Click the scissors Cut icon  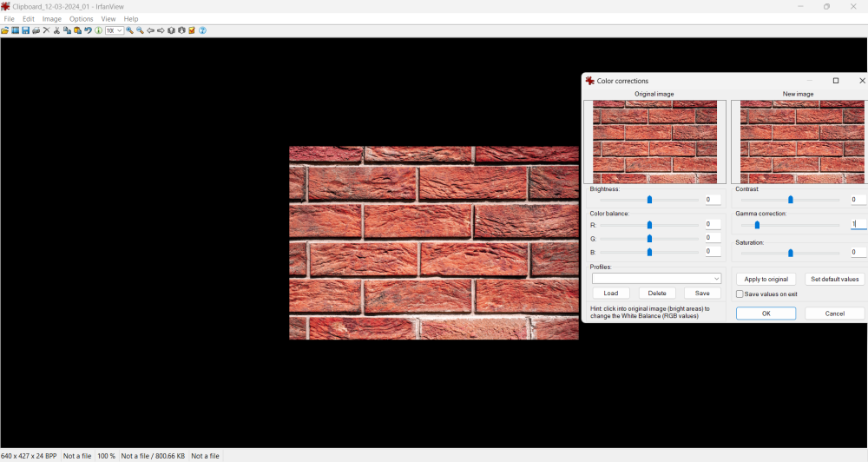pos(56,30)
